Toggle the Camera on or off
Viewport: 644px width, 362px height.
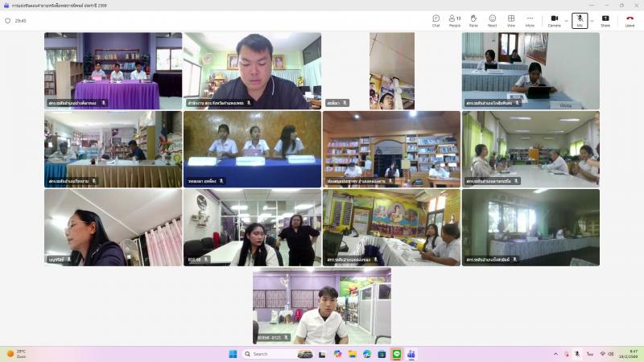coord(554,20)
